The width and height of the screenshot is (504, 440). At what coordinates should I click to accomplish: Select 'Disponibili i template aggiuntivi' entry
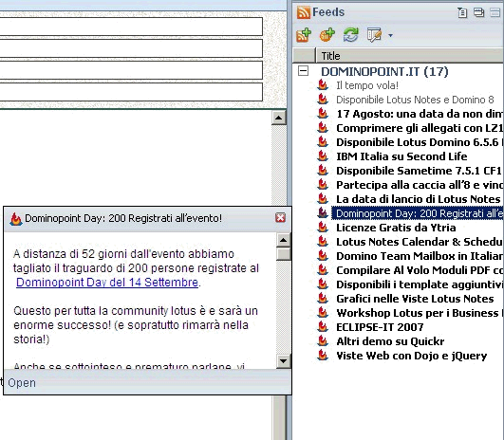tap(420, 284)
